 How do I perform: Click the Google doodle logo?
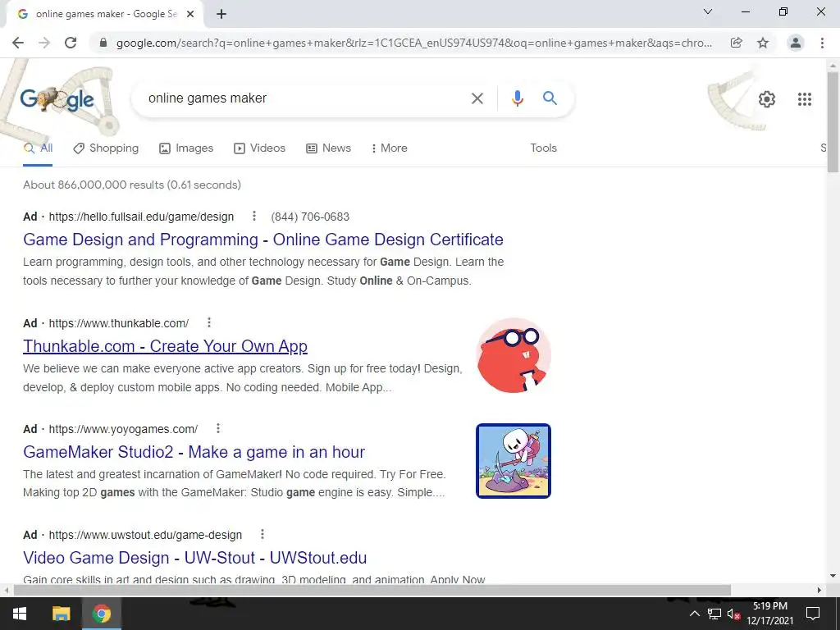(x=57, y=99)
